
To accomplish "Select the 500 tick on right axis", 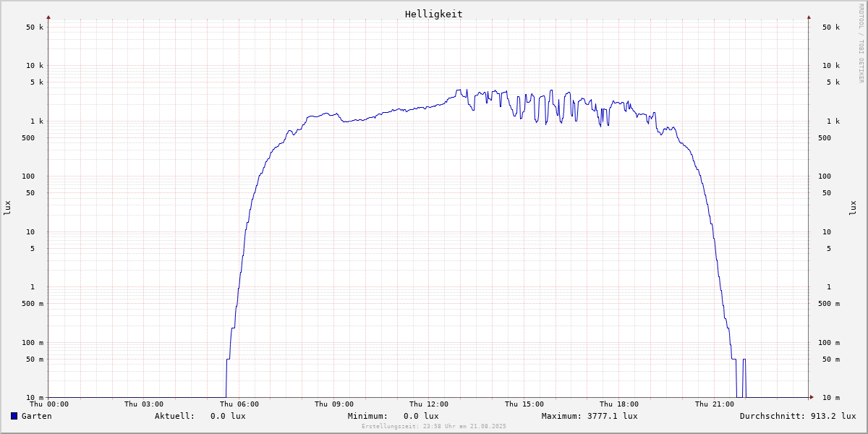I will 825,138.
